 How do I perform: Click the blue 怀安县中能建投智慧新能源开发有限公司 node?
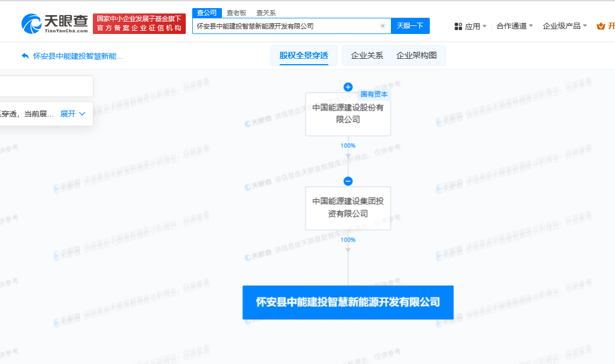coord(348,303)
